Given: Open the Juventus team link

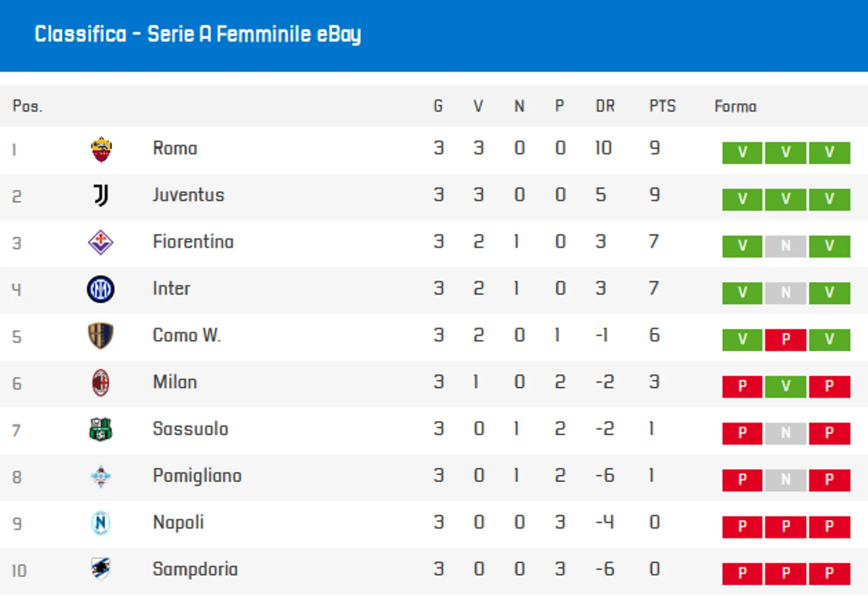Looking at the screenshot, I should 188,195.
